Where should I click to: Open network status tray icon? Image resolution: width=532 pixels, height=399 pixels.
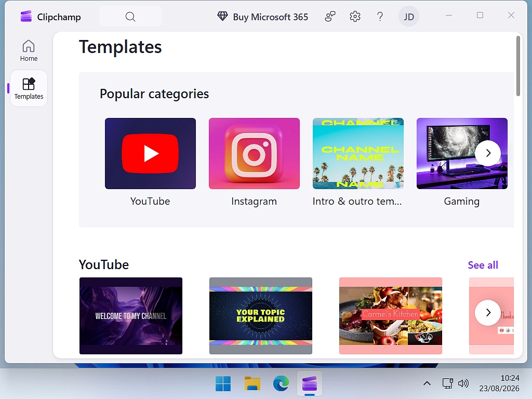447,383
